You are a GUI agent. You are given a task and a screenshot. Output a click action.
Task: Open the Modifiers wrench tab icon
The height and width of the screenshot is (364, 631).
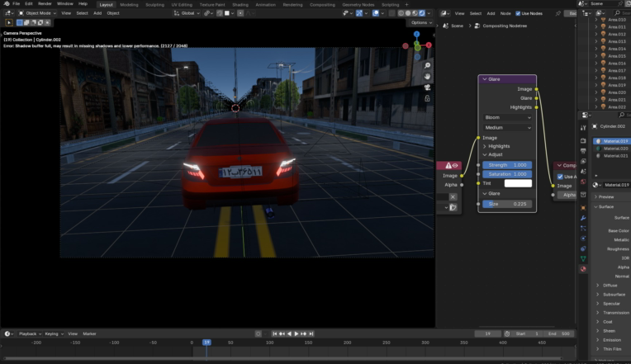pos(583,218)
